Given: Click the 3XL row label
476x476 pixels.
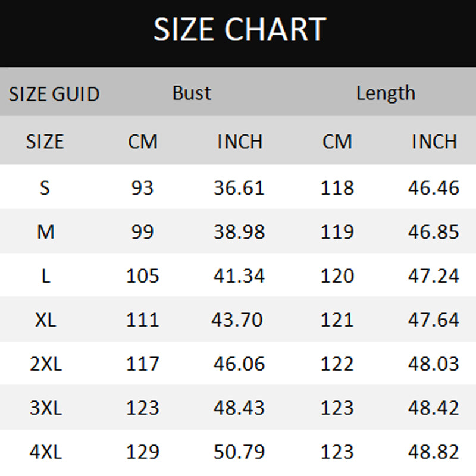Looking at the screenshot, I should (x=46, y=408).
